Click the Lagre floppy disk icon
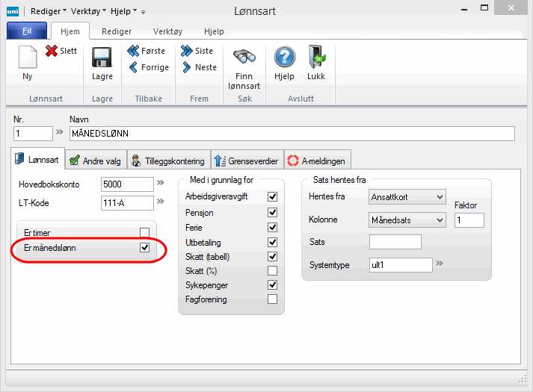Image resolution: width=533 pixels, height=392 pixels. click(102, 59)
